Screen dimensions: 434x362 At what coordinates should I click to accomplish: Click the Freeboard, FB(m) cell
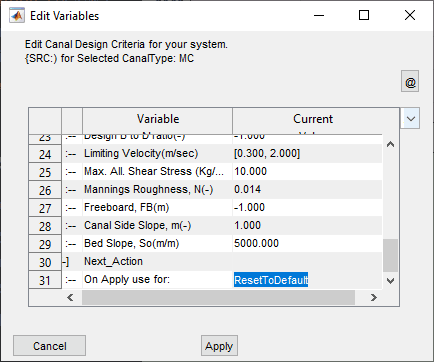tap(157, 207)
